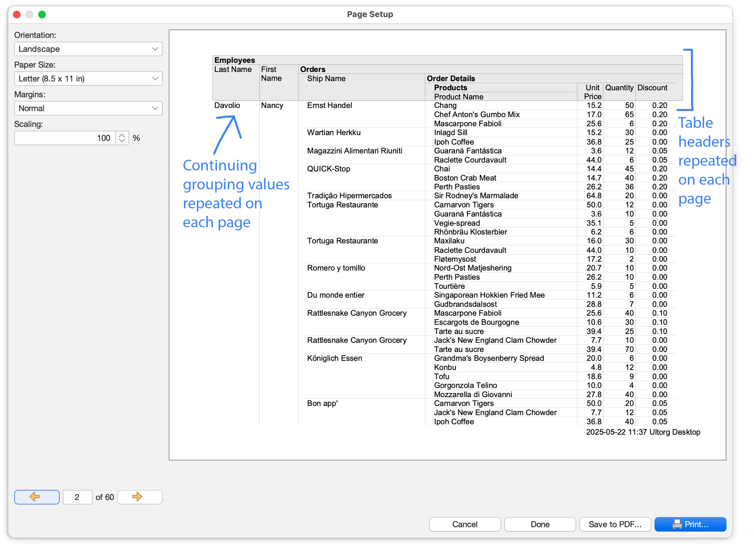This screenshot has width=754, height=560.
Task: Click the Product Name column header
Action: [459, 97]
